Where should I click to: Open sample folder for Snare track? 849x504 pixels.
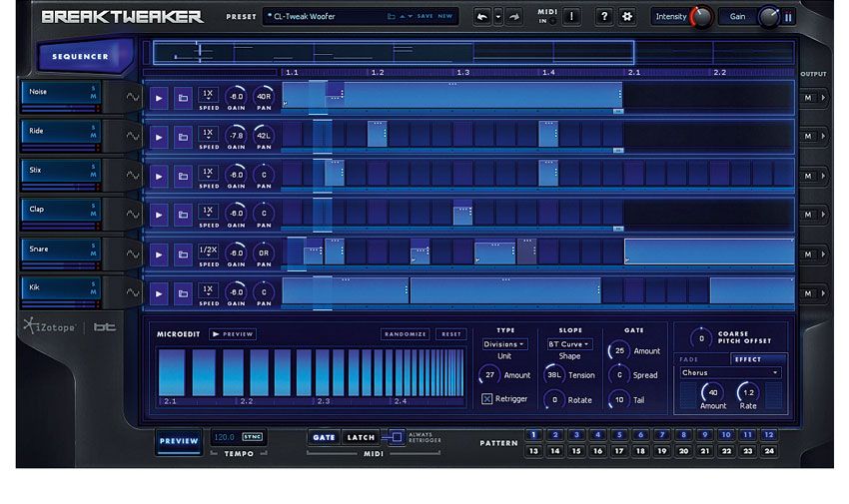point(183,254)
